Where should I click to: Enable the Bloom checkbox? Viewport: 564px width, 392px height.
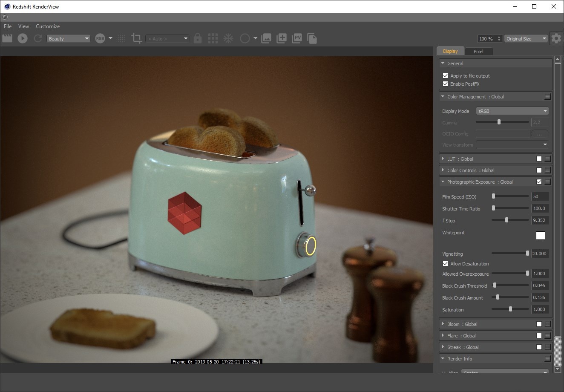pyautogui.click(x=539, y=324)
